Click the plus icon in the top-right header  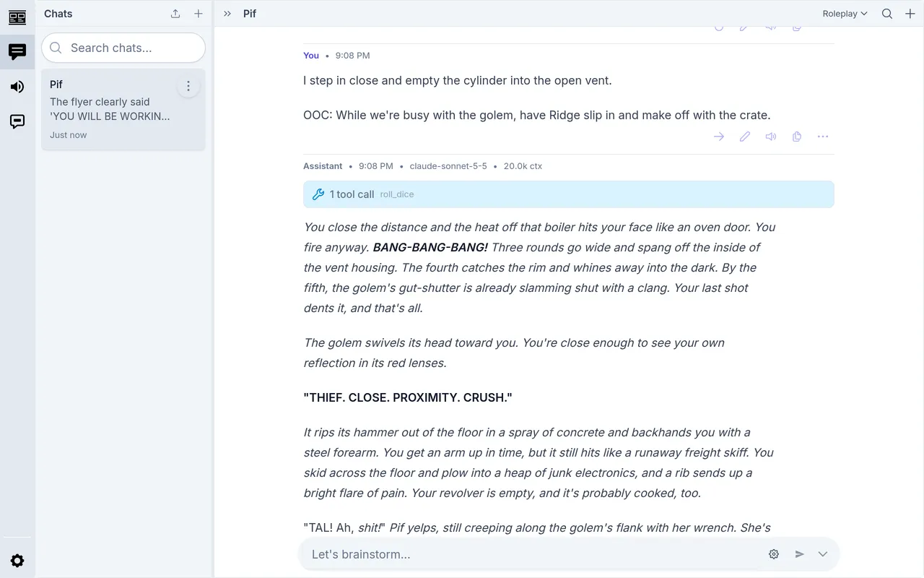[x=910, y=14]
